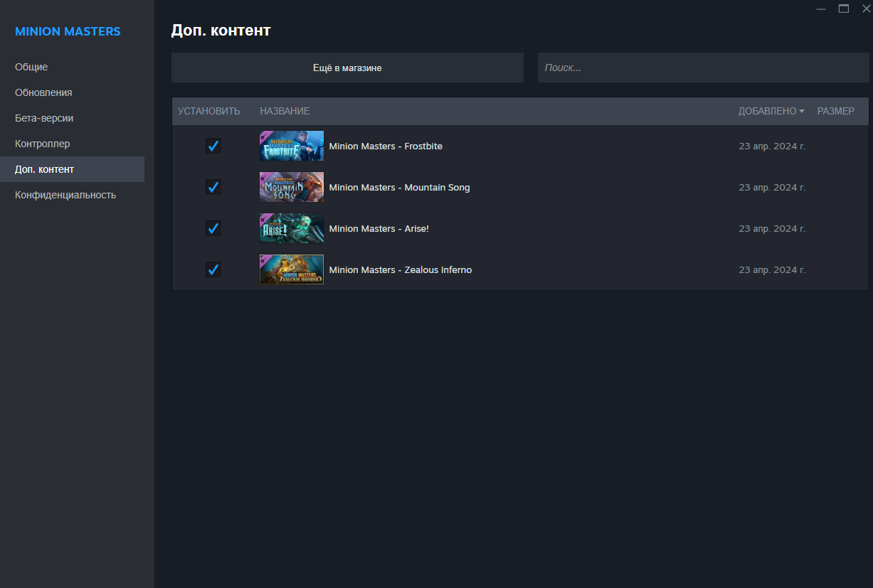Select the Доп. контент sidebar tab

click(72, 169)
